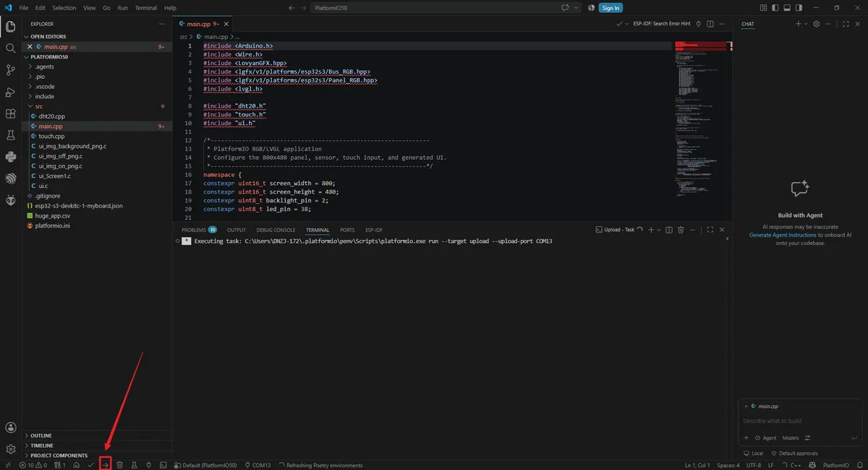Image resolution: width=868 pixels, height=470 pixels.
Task: Open the File menu
Action: click(x=24, y=8)
